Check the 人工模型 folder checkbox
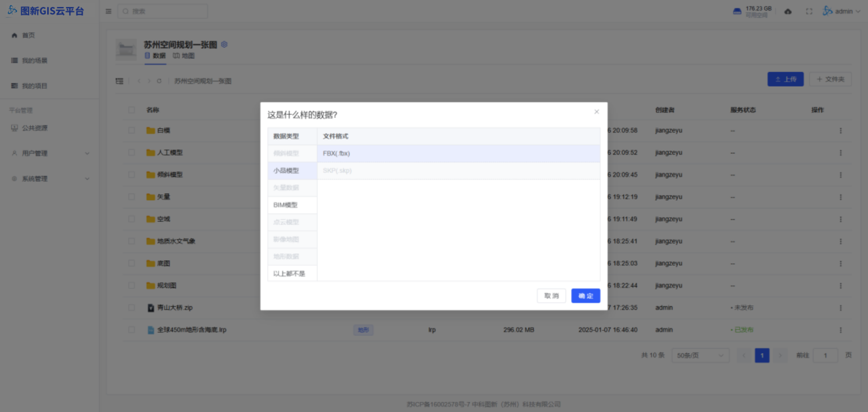The height and width of the screenshot is (412, 868). click(132, 152)
